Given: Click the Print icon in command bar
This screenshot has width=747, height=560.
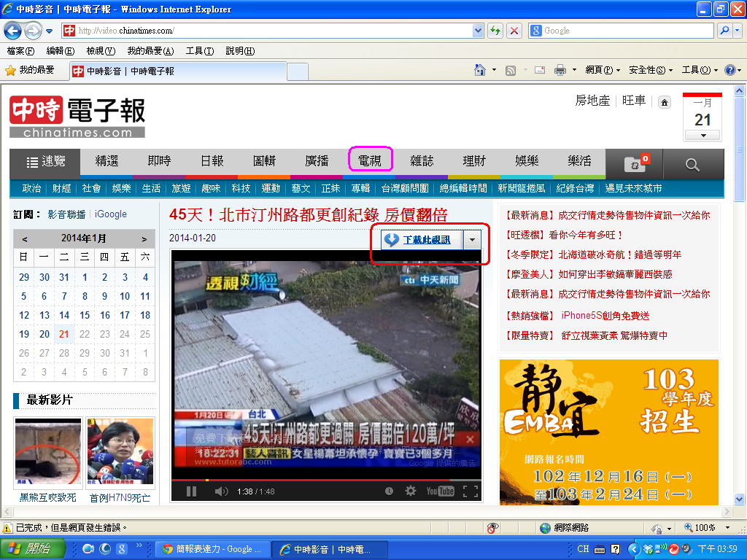Looking at the screenshot, I should [x=560, y=71].
